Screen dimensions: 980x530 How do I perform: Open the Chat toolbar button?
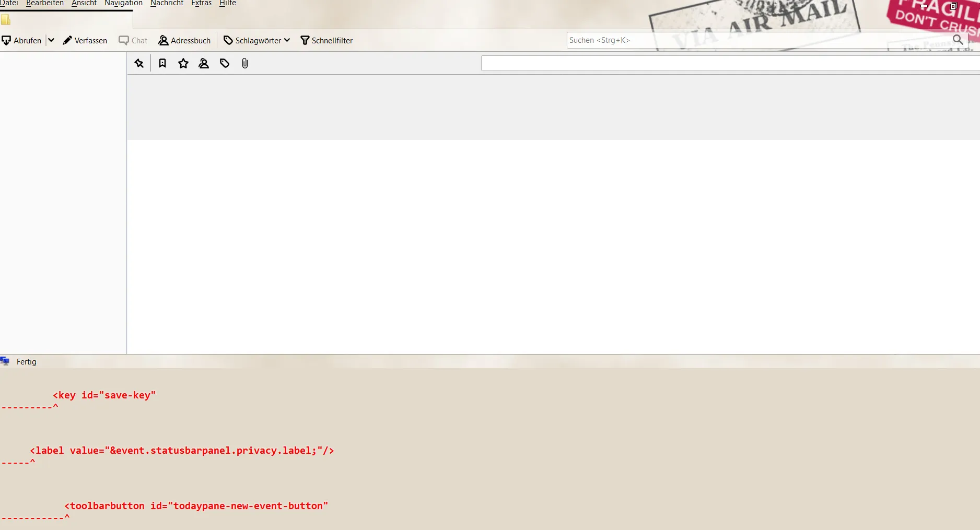(x=133, y=40)
